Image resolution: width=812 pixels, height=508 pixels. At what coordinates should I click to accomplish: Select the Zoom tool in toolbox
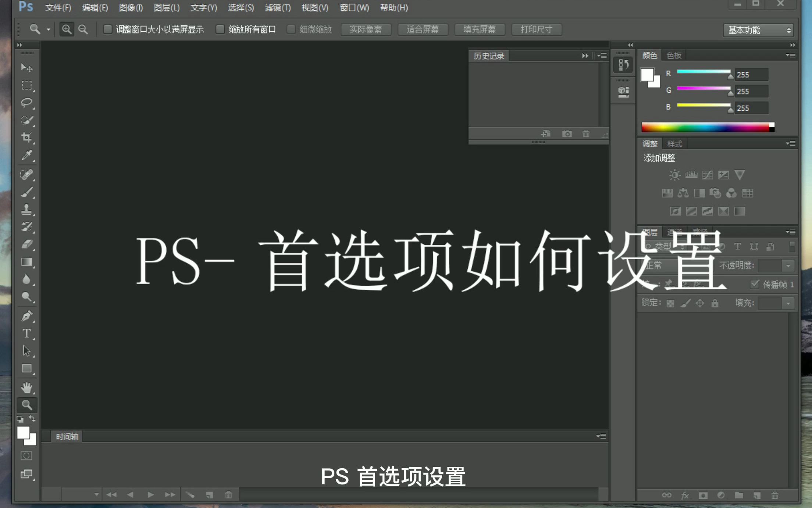coord(26,405)
